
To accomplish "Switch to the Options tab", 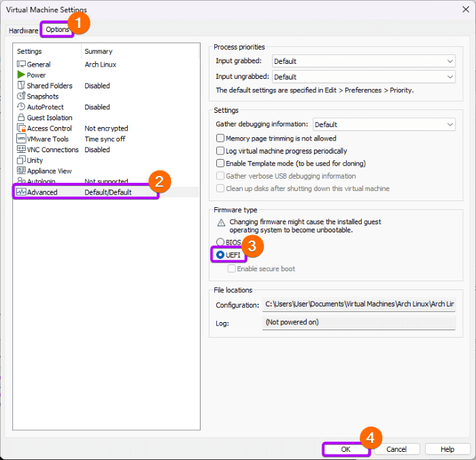I will coord(57,29).
